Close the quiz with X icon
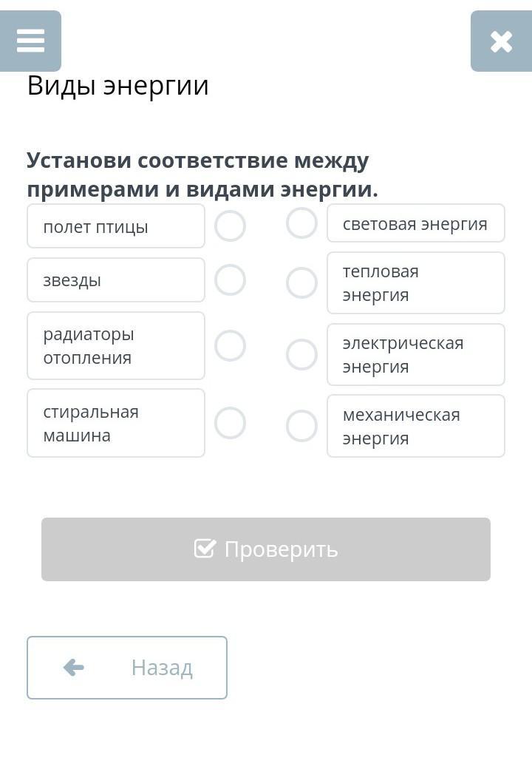Screen dimensions: 532x769 (501, 41)
